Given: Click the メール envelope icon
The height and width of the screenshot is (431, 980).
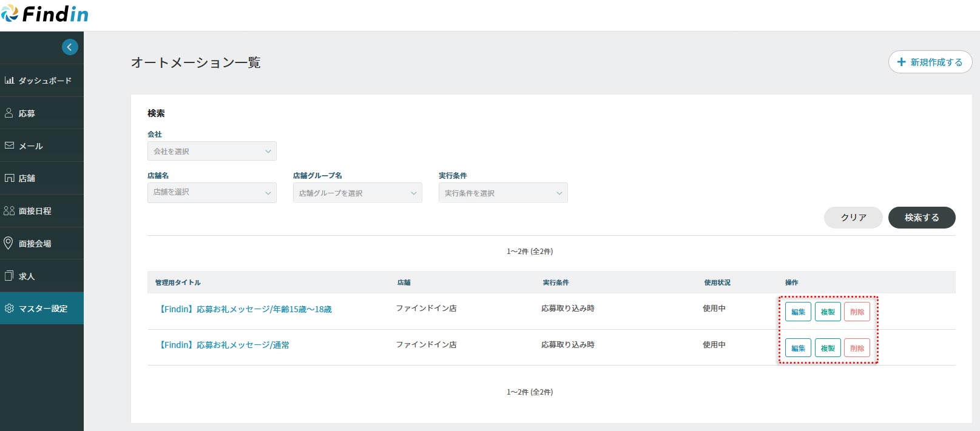Looking at the screenshot, I should pos(9,145).
